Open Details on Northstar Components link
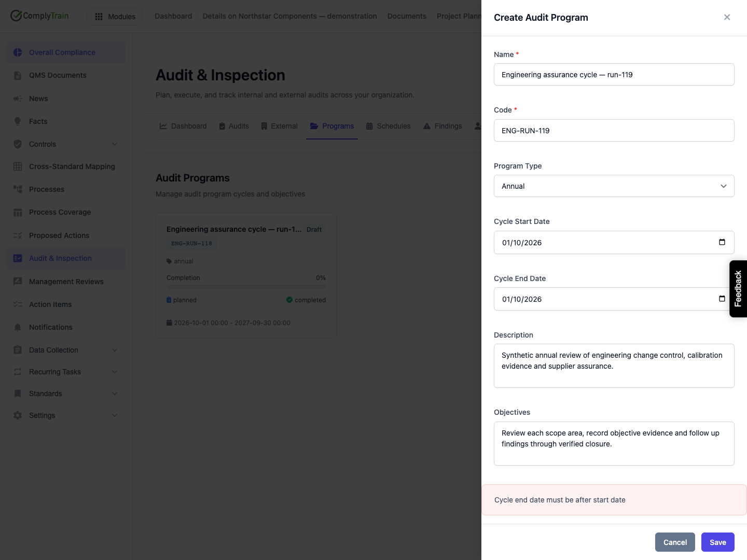The image size is (747, 560). (289, 16)
